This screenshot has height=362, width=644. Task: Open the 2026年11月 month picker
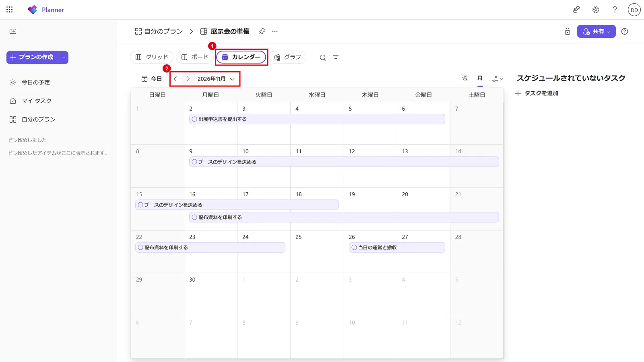pos(216,79)
